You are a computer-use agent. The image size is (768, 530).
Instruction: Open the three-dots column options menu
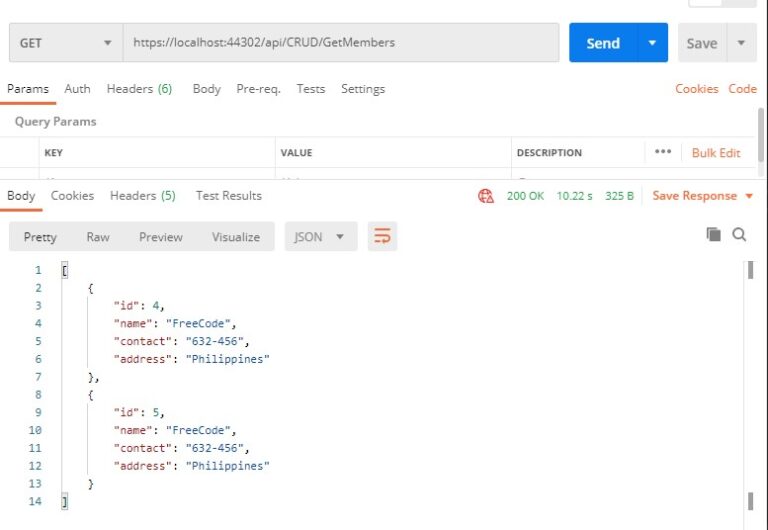pyautogui.click(x=663, y=152)
